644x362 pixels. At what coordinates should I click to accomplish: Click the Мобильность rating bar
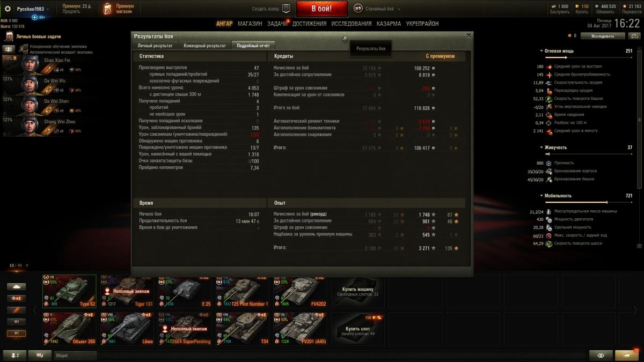(589, 202)
